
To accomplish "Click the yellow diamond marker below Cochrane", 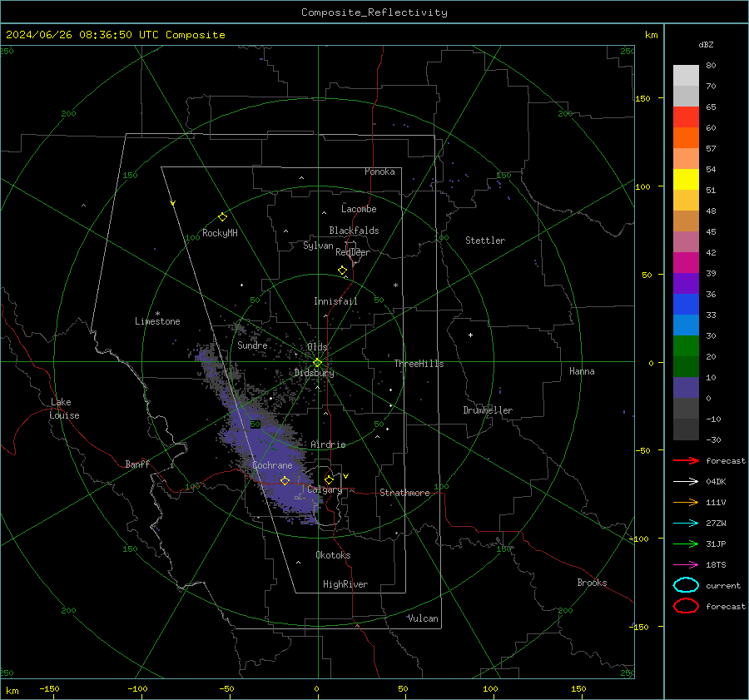I will click(285, 480).
